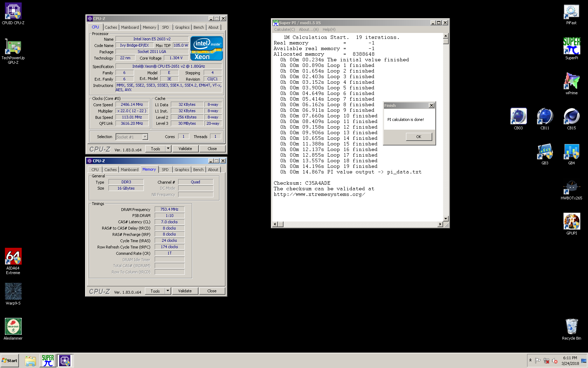Open the GB4 Geekbench shortcut

click(571, 154)
